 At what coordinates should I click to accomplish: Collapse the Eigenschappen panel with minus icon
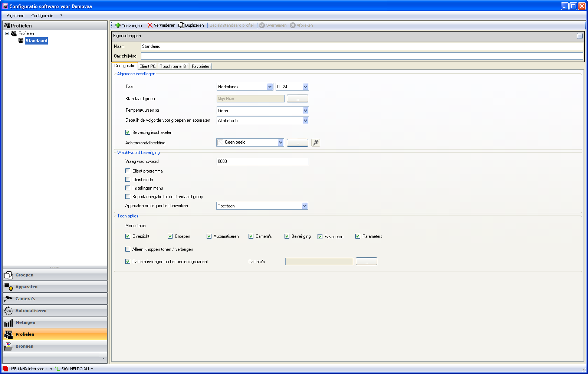tap(580, 36)
